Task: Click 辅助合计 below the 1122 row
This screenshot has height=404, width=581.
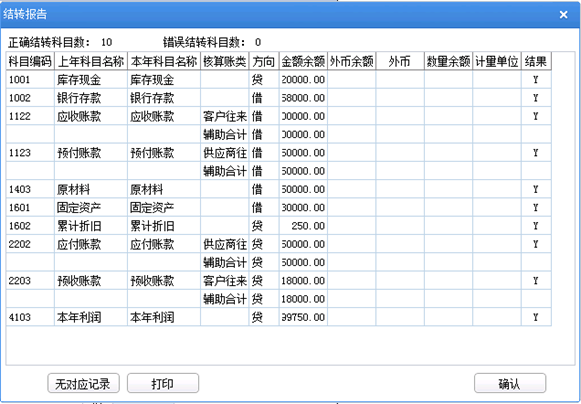Action: click(x=225, y=135)
